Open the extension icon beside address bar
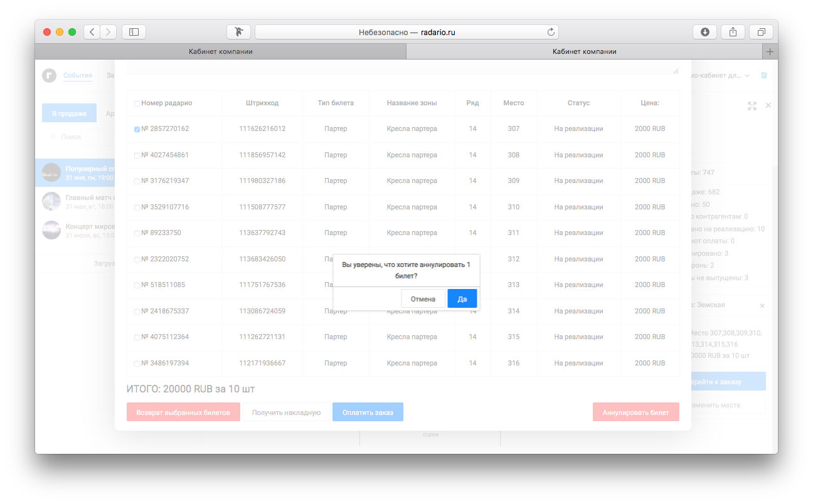The width and height of the screenshot is (813, 504). click(x=238, y=32)
